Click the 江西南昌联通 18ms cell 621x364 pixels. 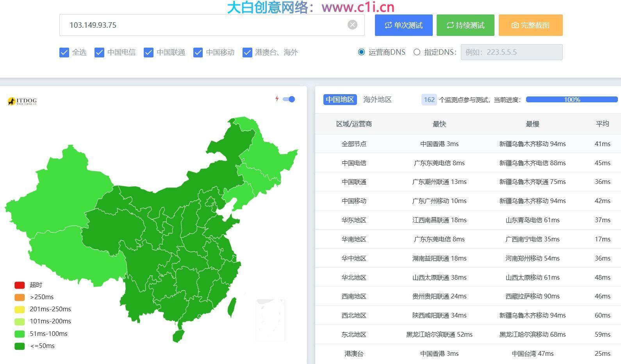pyautogui.click(x=439, y=220)
